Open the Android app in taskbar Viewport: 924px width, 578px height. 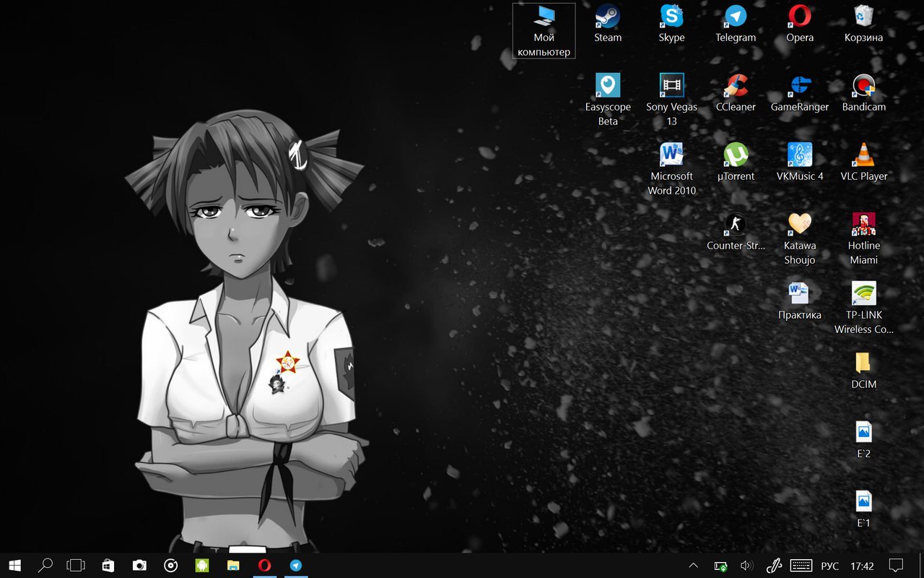[202, 565]
